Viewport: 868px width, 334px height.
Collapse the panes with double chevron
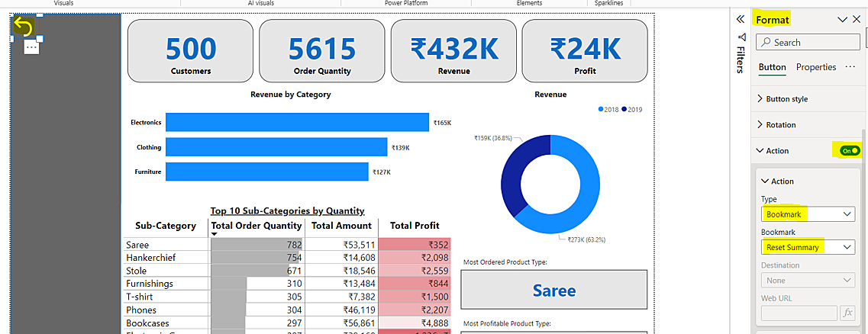[740, 19]
